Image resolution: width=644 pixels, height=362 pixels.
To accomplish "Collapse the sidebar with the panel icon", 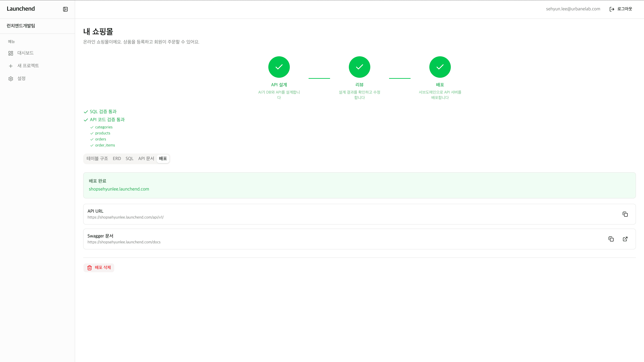I will click(65, 9).
